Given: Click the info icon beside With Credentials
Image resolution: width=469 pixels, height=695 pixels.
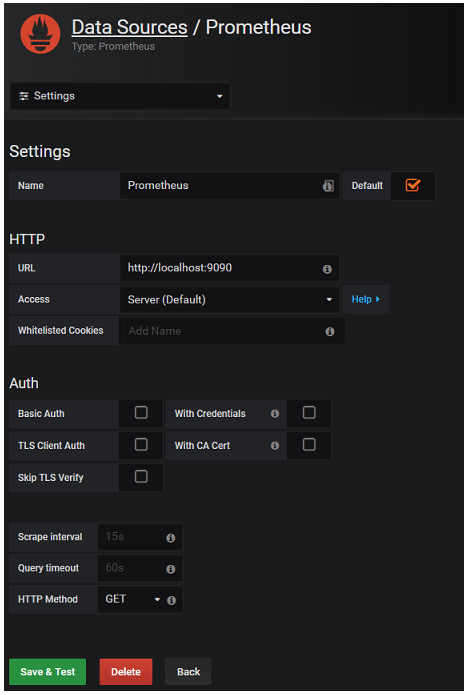Looking at the screenshot, I should click(x=275, y=414).
